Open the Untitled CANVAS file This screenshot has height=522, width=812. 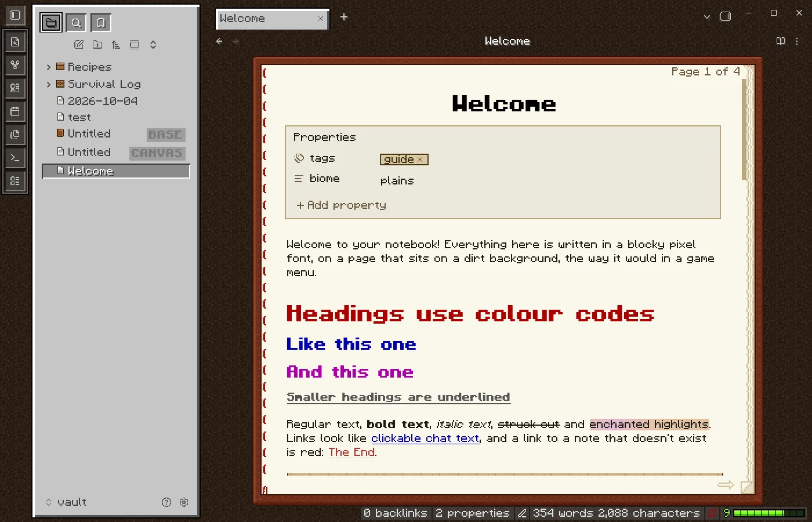click(116, 153)
